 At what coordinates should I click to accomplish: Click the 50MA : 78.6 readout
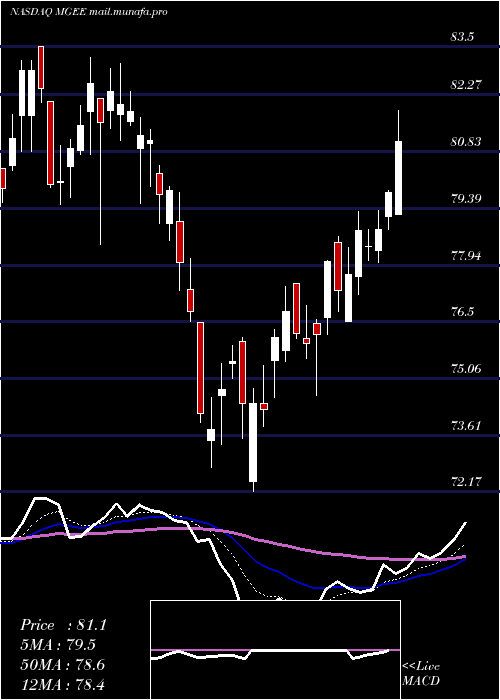point(63,665)
